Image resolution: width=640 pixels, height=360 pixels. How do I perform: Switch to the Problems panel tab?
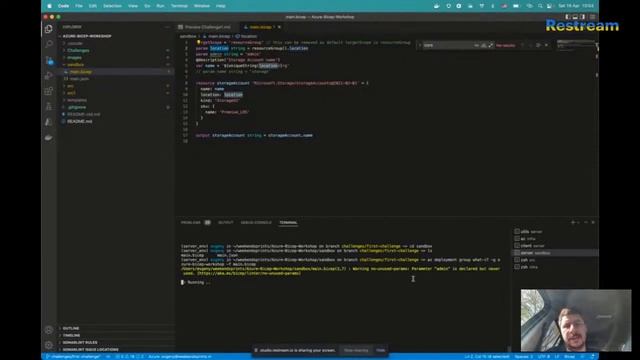click(191, 222)
